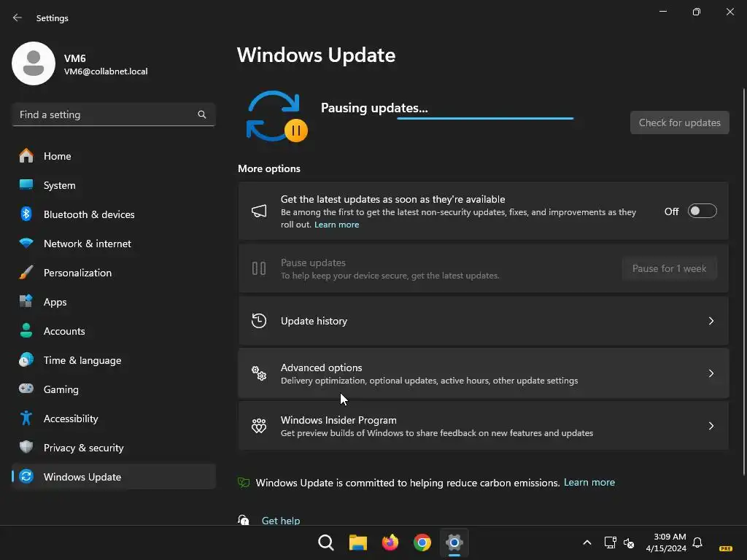Click Check for updates button
Viewport: 747px width, 560px height.
[x=679, y=122]
